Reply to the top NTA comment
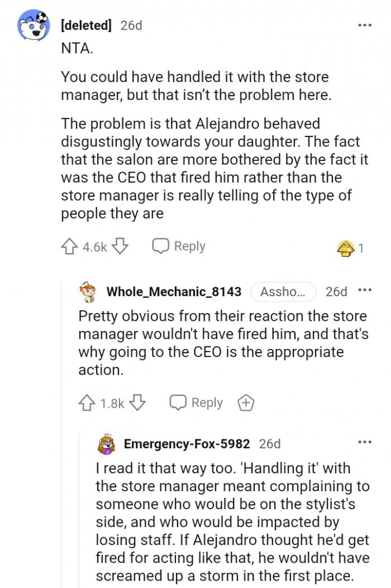 (179, 246)
